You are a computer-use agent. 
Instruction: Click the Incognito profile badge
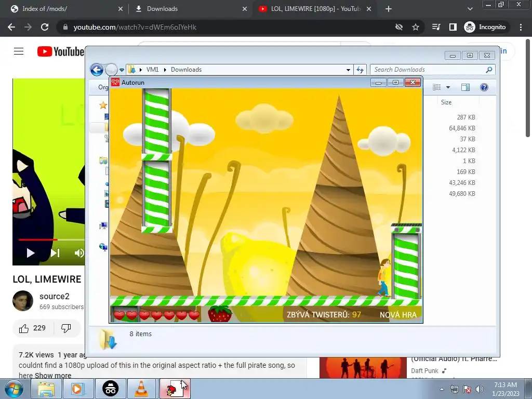click(485, 27)
